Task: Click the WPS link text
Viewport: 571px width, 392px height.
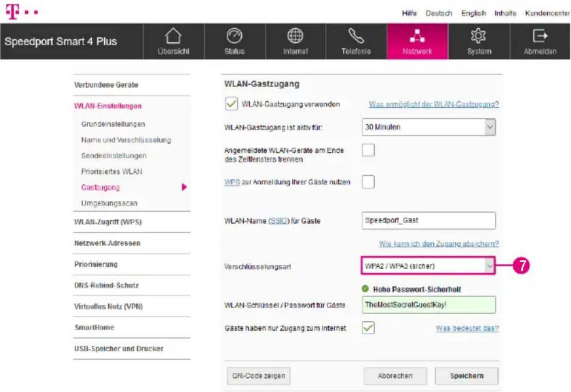Action: [232, 182]
